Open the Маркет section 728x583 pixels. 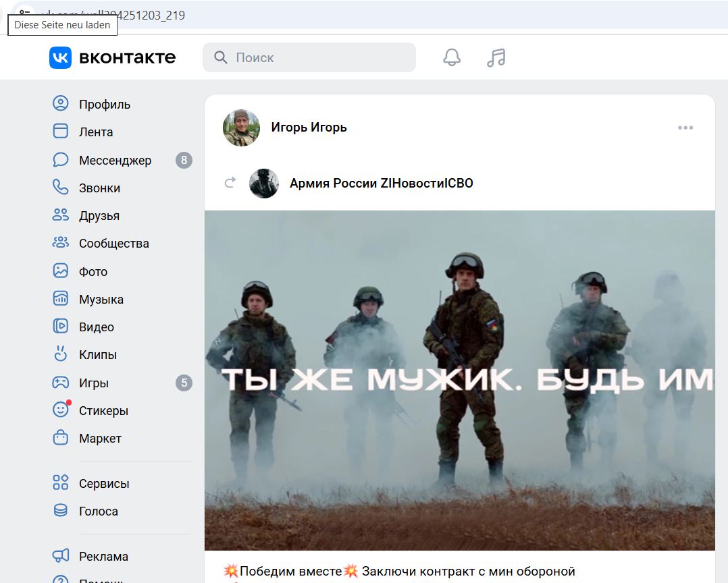coord(99,438)
